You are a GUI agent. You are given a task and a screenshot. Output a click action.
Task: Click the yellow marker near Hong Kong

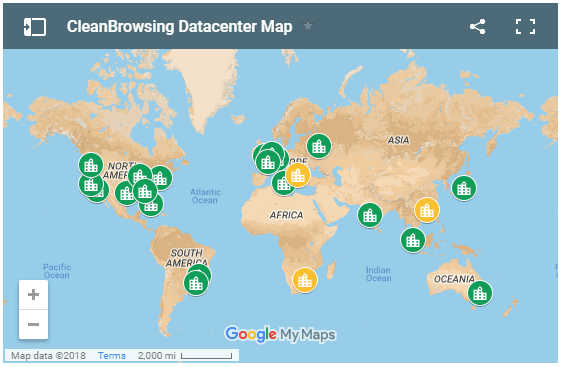(427, 210)
